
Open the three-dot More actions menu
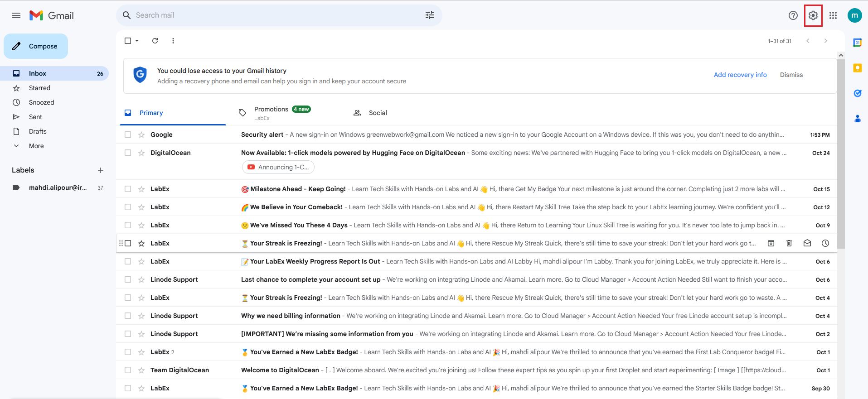[173, 41]
